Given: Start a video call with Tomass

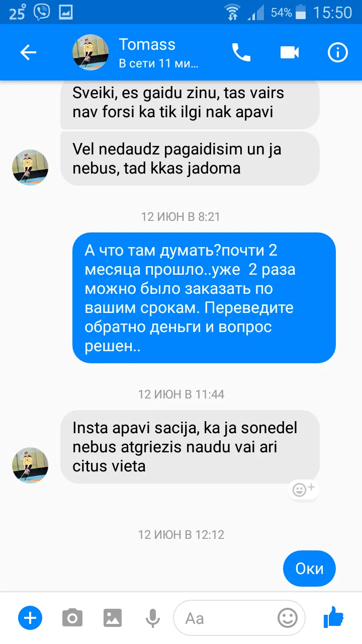Looking at the screenshot, I should [x=290, y=52].
